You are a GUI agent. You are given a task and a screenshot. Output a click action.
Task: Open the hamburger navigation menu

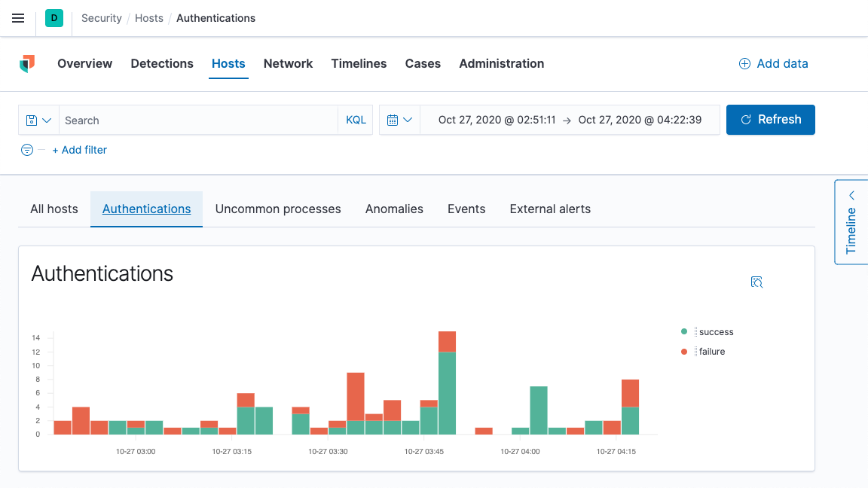coord(18,18)
